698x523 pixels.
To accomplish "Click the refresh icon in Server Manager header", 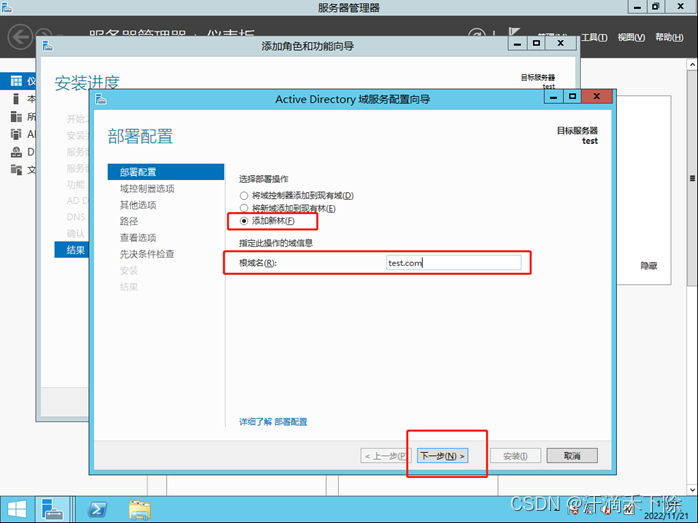I will point(477,34).
